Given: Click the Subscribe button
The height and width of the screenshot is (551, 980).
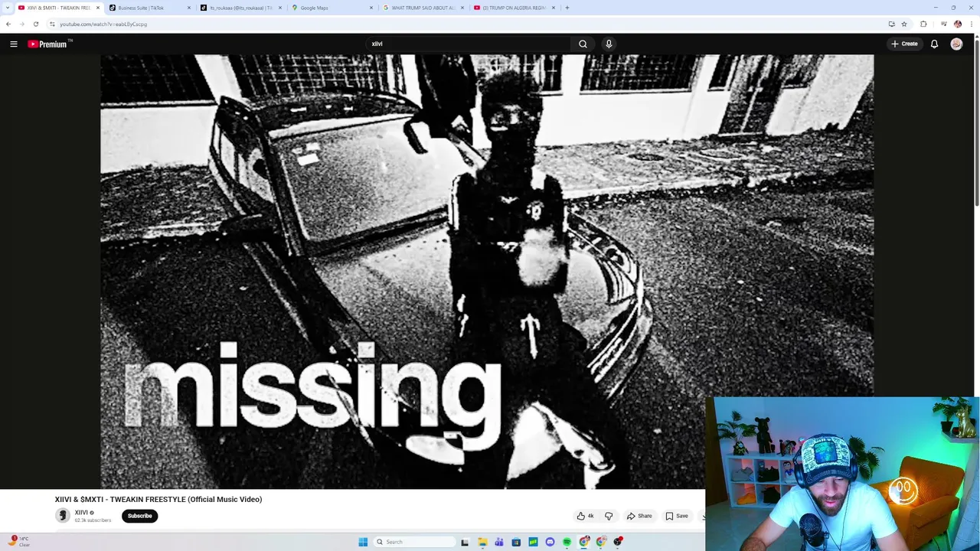Looking at the screenshot, I should pos(139,516).
